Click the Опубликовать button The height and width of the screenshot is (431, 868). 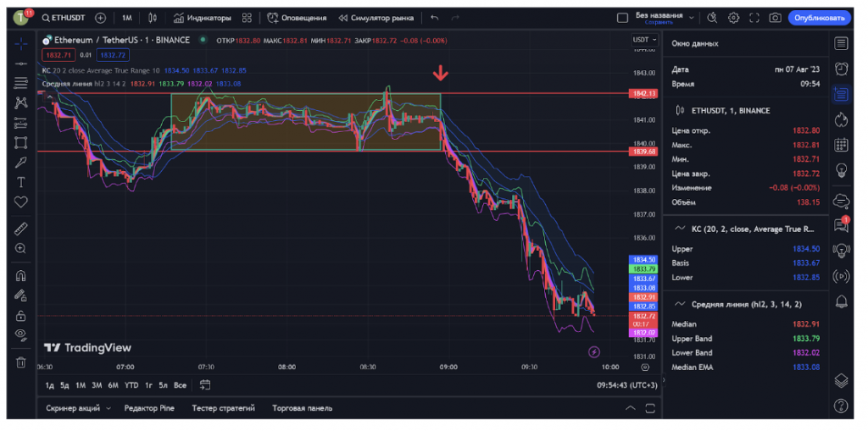click(819, 18)
